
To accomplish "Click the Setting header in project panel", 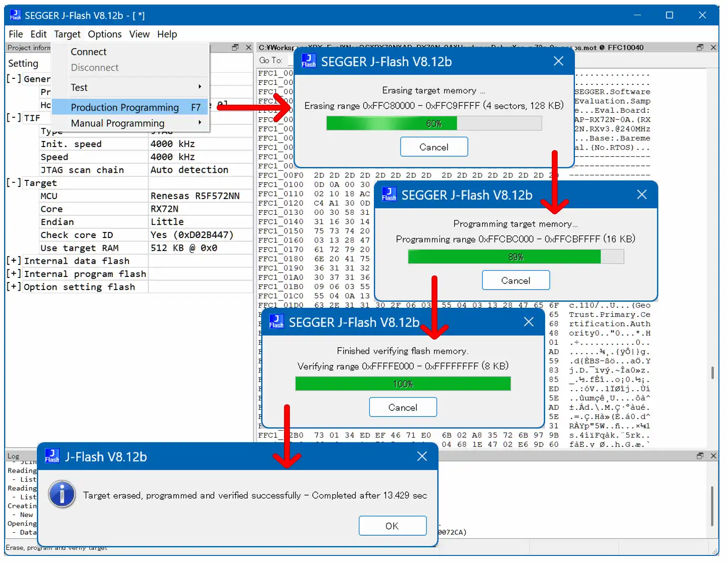I will (23, 63).
